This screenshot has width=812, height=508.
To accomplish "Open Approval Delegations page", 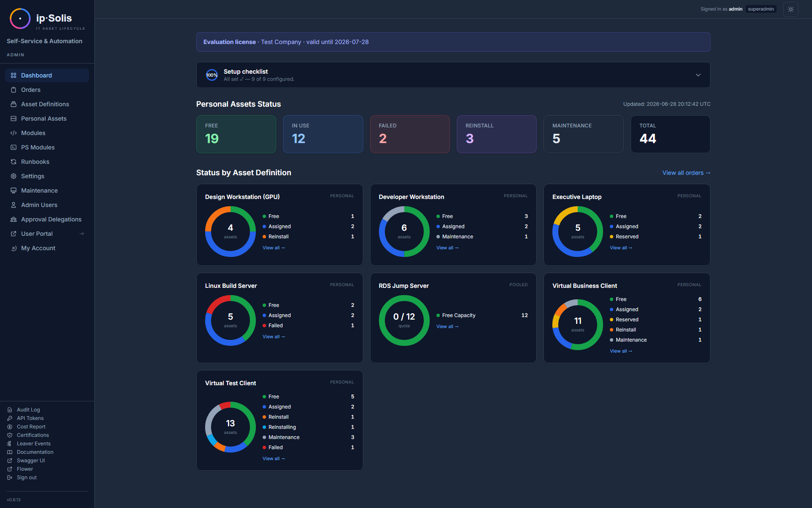I will click(x=47, y=219).
